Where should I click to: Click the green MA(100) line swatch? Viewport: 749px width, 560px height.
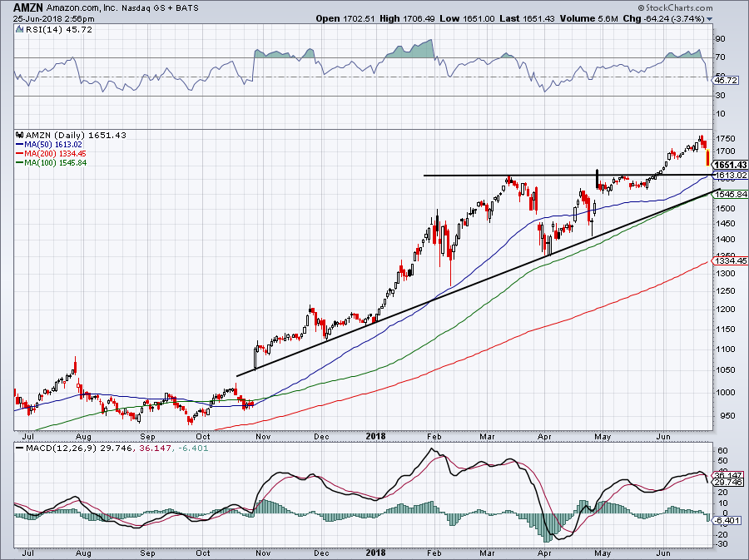click(20, 163)
